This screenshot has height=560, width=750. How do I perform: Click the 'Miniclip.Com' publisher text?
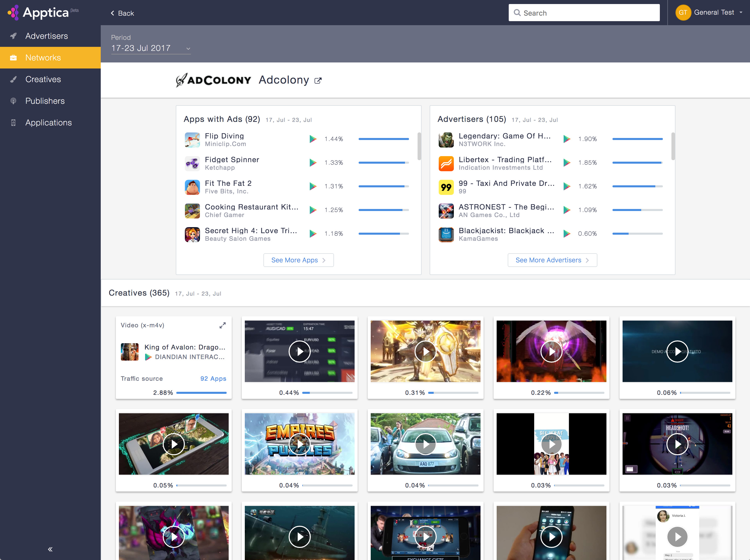click(225, 144)
